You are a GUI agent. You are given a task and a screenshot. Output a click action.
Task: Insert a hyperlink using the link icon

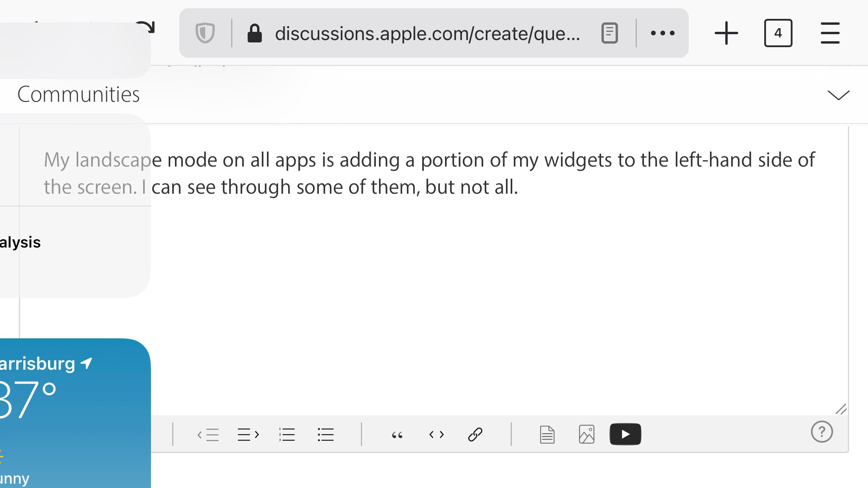(x=475, y=434)
